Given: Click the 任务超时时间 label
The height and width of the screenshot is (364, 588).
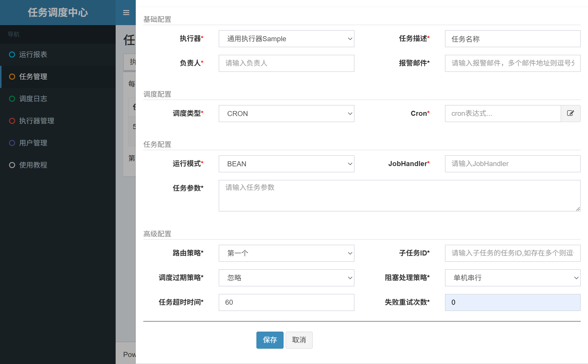Looking at the screenshot, I should tap(181, 302).
